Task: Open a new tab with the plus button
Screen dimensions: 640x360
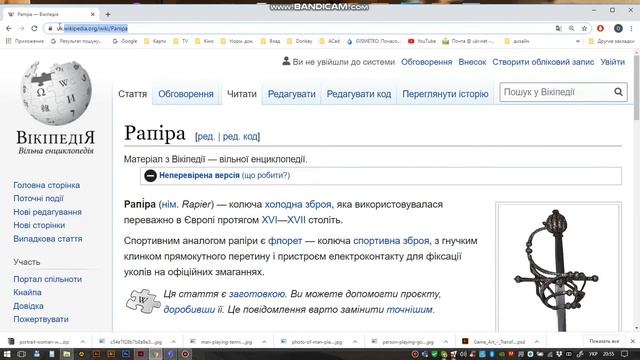Action: [108, 14]
